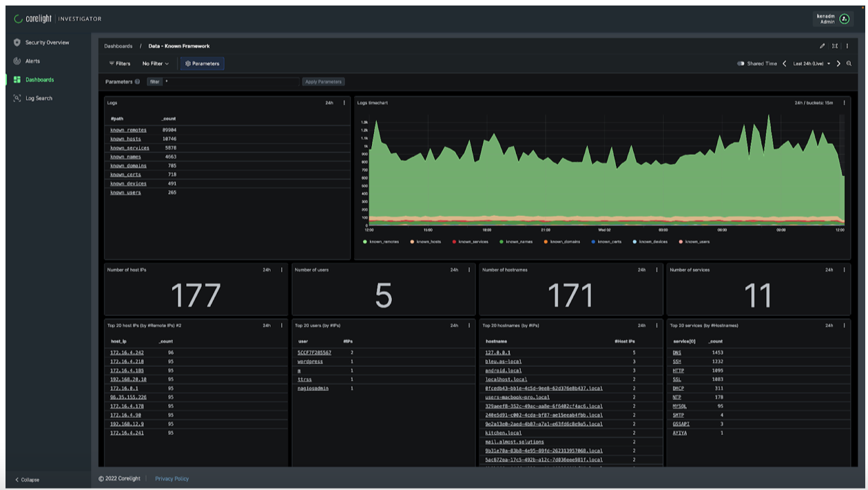This screenshot has height=490, width=868.
Task: Open the Logs timechart widget options menu
Action: [845, 103]
